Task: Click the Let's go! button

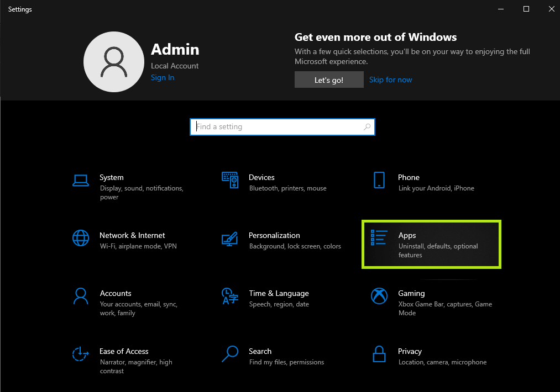Action: (x=329, y=80)
